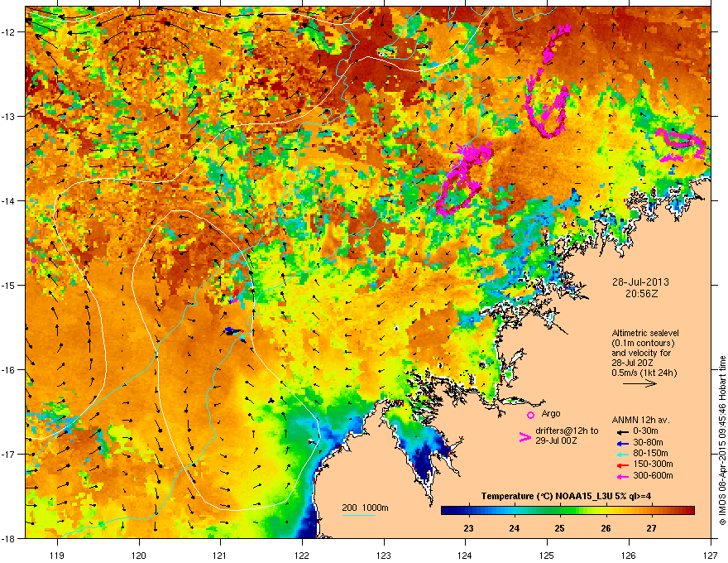
Task: Click the '30-80m' depth label
Action: (648, 442)
